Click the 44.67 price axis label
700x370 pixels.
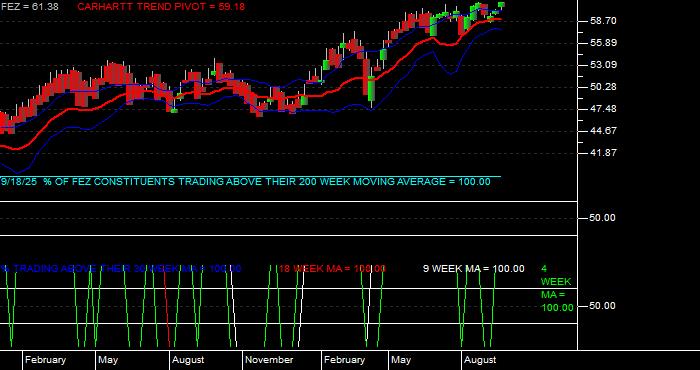(603, 131)
